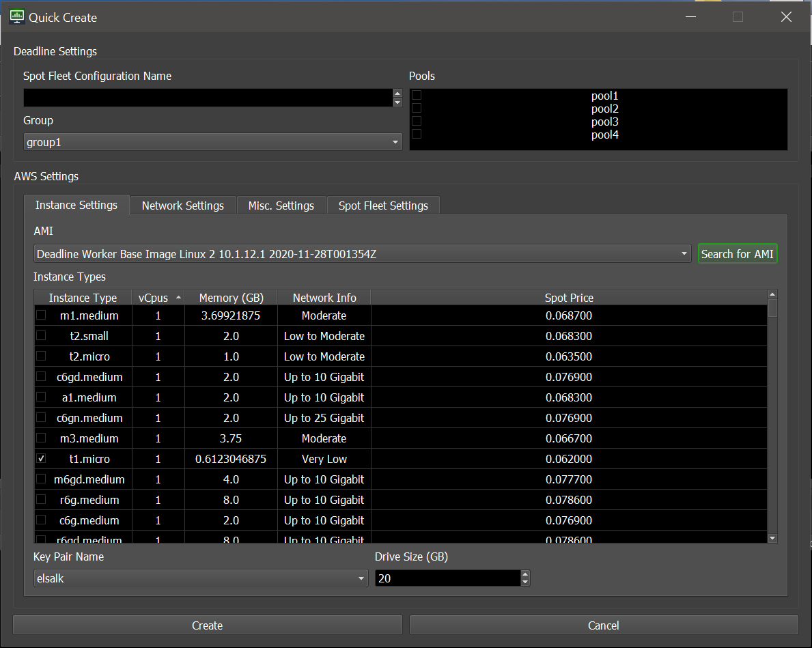The height and width of the screenshot is (648, 812).
Task: Enable the m1.medium instance type checkbox
Action: pyautogui.click(x=42, y=315)
